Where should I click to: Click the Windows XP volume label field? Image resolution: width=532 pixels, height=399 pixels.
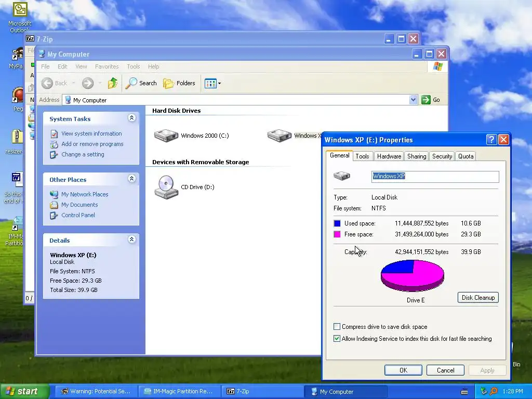[x=435, y=177]
